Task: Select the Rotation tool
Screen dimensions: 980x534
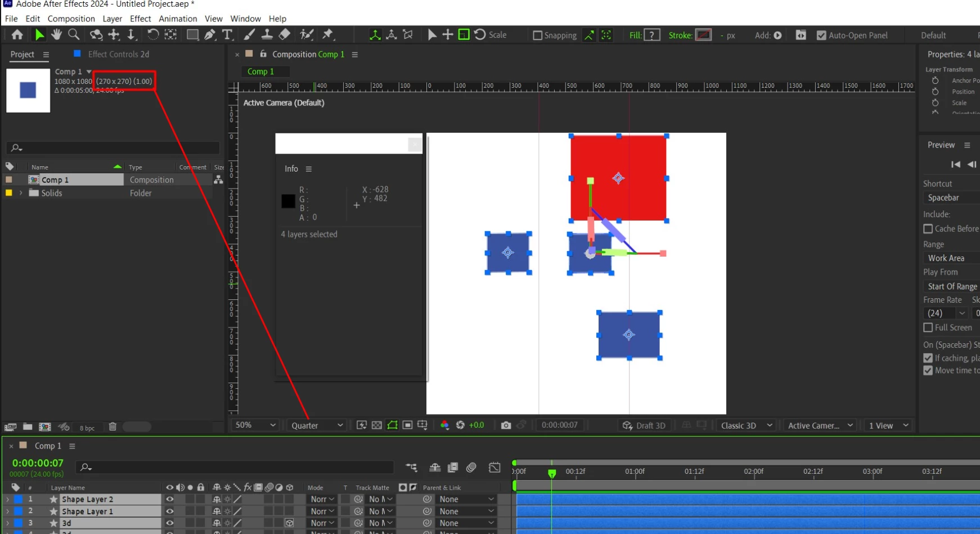Action: [x=153, y=35]
